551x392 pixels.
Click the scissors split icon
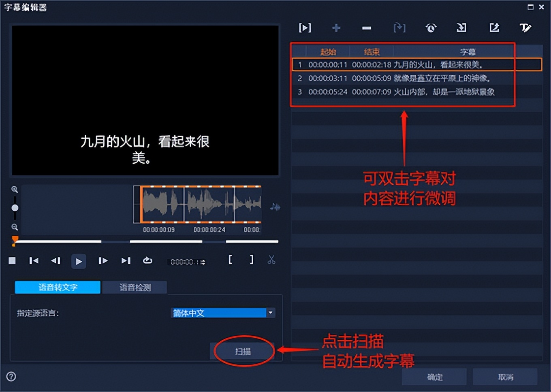pyautogui.click(x=271, y=260)
